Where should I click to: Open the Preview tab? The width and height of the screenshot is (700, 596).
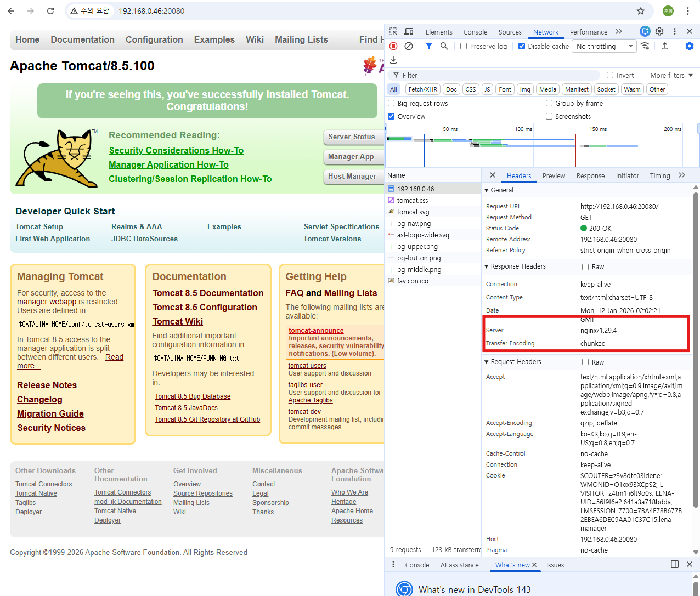click(554, 175)
